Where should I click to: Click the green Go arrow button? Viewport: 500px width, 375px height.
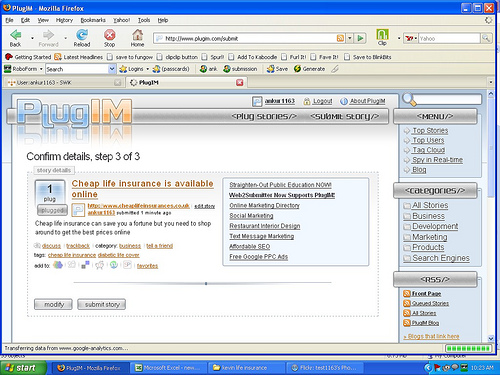click(x=360, y=38)
